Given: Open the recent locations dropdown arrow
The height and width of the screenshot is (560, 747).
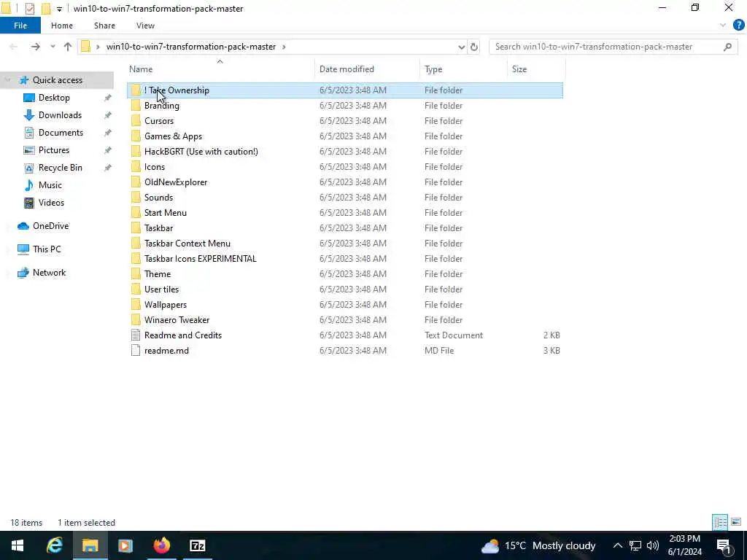Looking at the screenshot, I should pos(53,47).
